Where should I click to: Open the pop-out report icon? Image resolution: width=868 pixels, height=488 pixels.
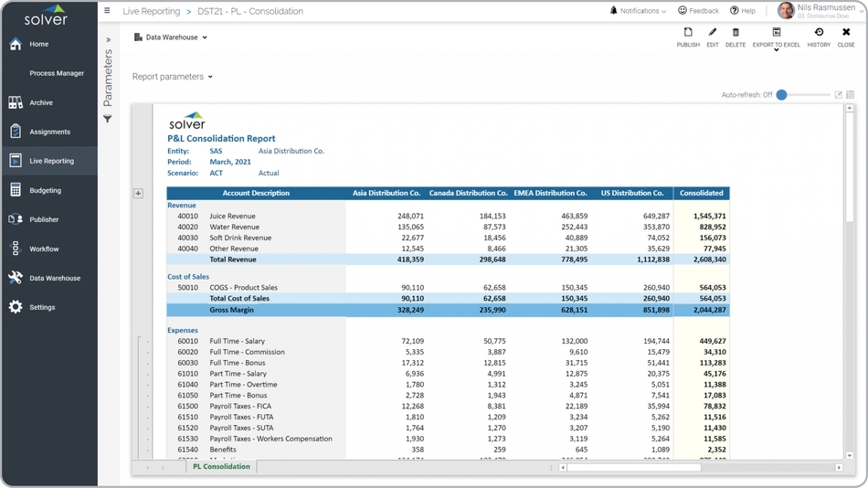[838, 95]
